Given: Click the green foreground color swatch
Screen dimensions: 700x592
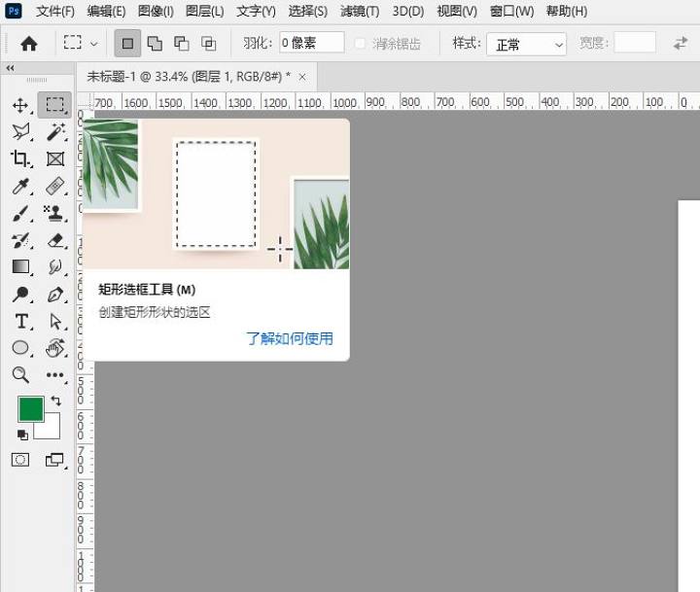Looking at the screenshot, I should pos(31,409).
